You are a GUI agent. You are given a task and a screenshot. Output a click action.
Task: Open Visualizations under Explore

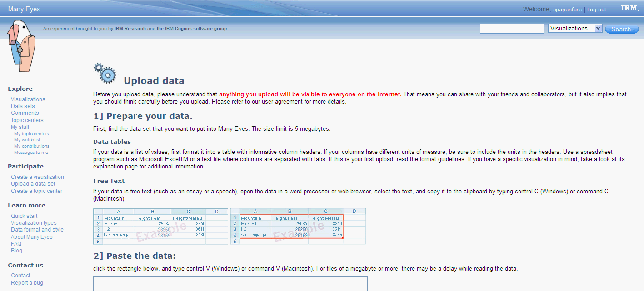28,99
